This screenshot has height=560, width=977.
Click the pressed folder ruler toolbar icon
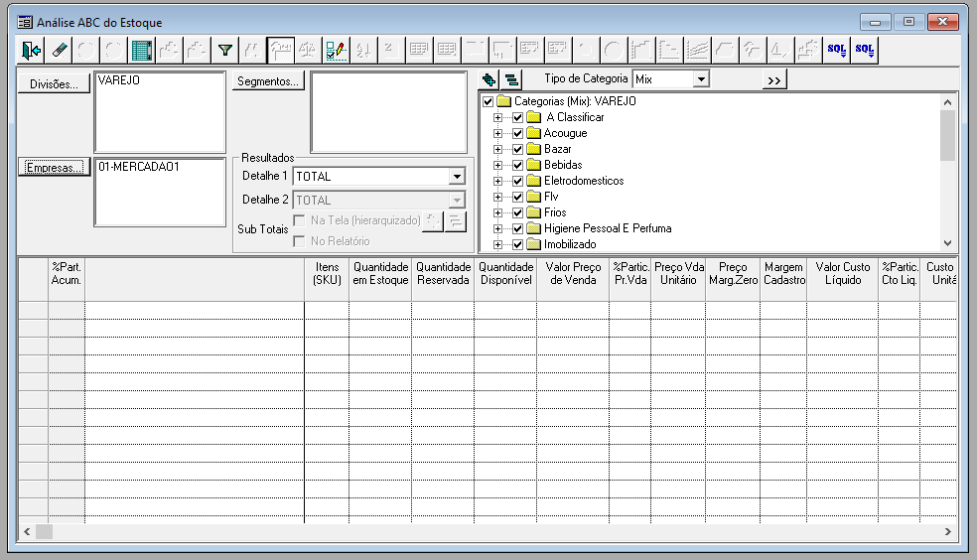coord(280,50)
